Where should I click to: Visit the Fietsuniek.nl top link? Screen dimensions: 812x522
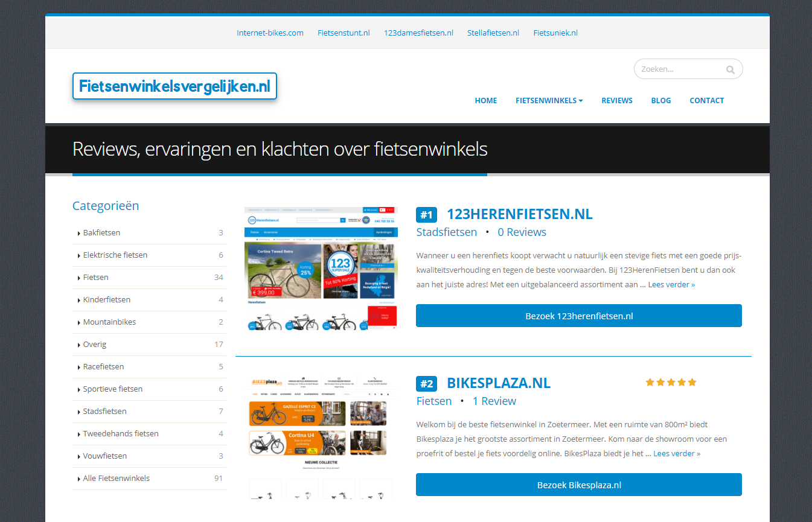(555, 33)
